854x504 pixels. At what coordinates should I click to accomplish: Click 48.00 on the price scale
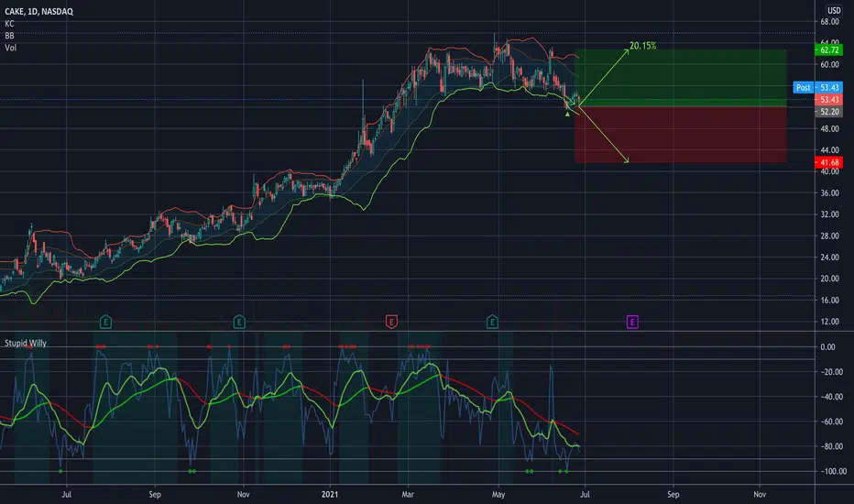pyautogui.click(x=829, y=129)
